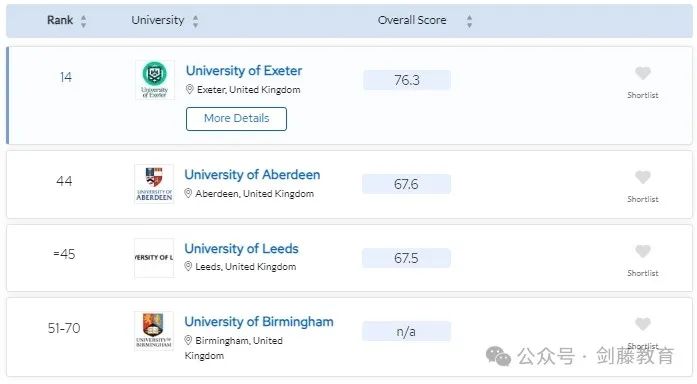Click location pin beside Exeter, United Kingdom
The height and width of the screenshot is (384, 697).
click(x=189, y=89)
